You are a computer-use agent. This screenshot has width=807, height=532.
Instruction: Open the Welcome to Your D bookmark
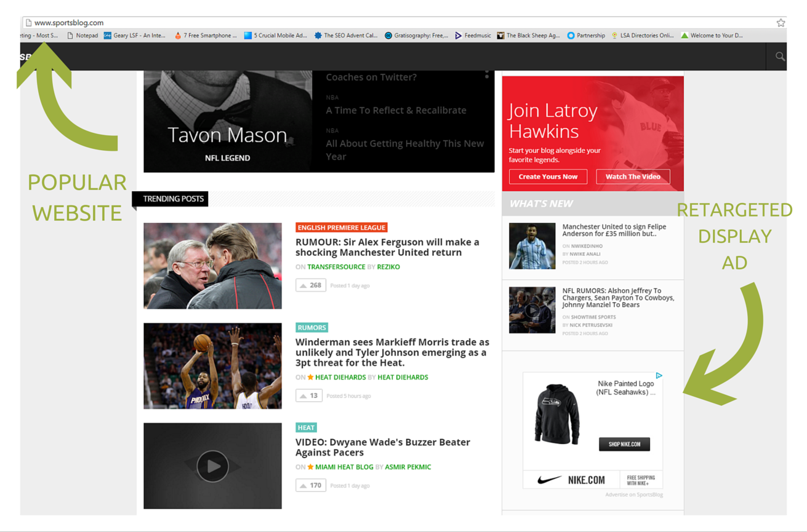coord(712,36)
